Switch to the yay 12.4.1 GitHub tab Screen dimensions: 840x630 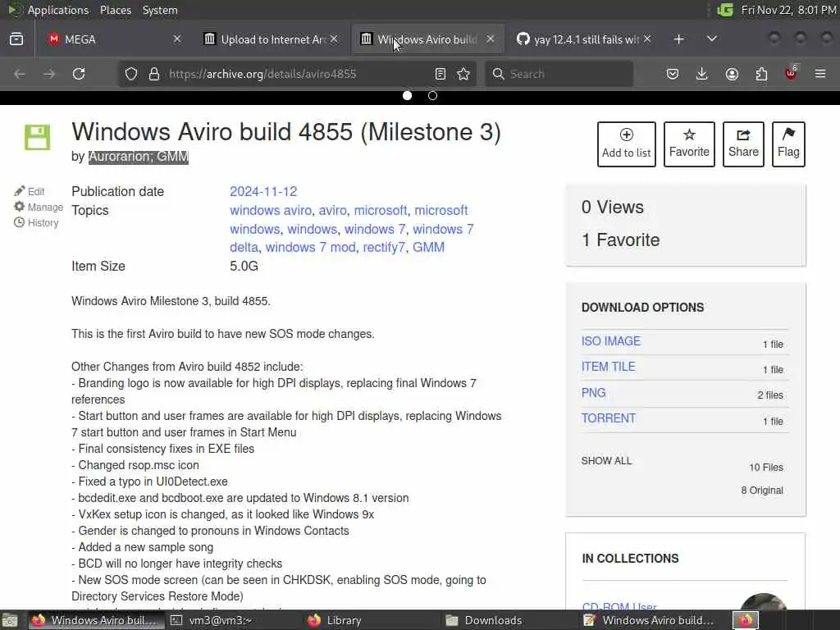point(584,39)
